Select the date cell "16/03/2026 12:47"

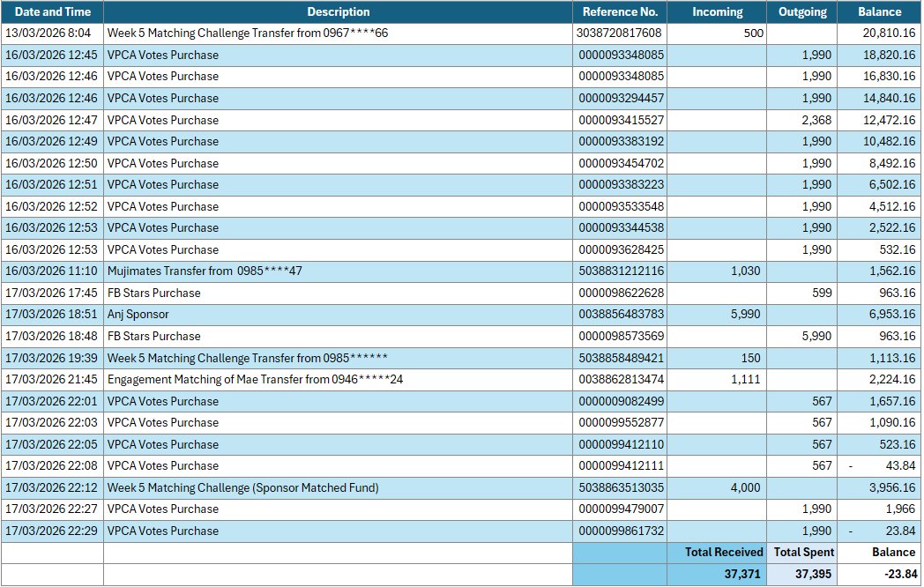point(52,120)
